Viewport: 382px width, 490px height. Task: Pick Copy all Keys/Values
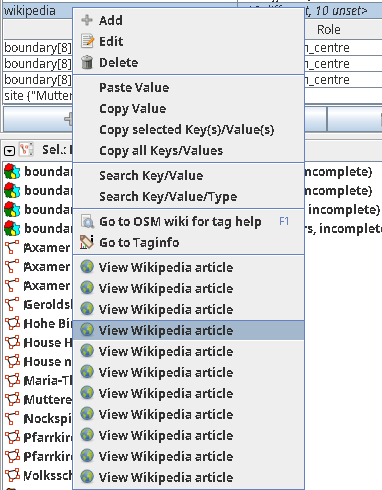coord(188,150)
